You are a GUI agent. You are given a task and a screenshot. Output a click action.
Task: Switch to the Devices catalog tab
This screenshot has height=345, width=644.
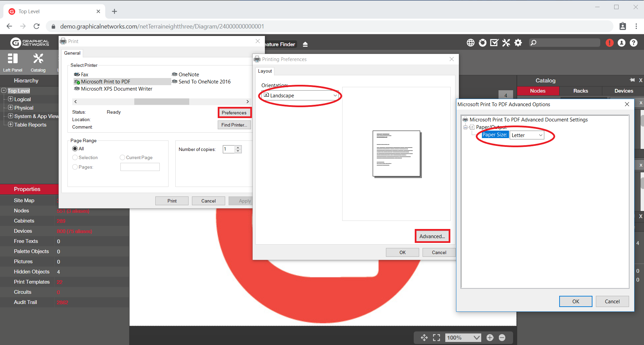tap(623, 91)
